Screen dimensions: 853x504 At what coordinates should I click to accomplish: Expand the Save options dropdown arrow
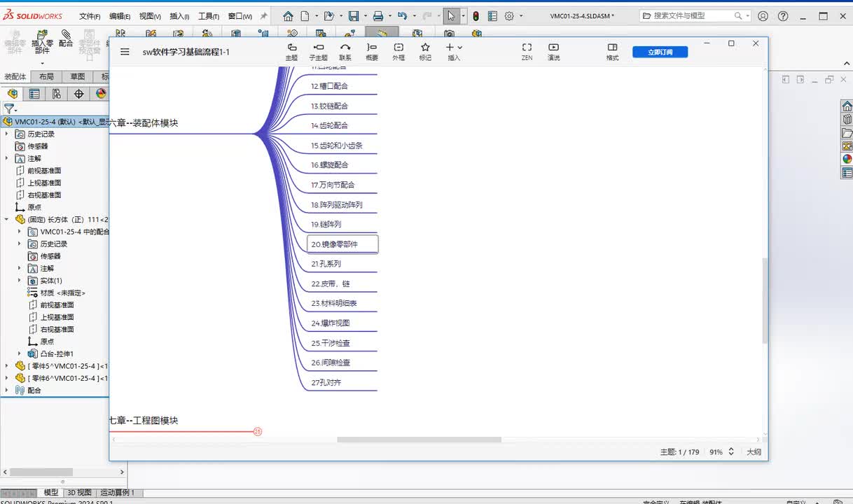(364, 16)
